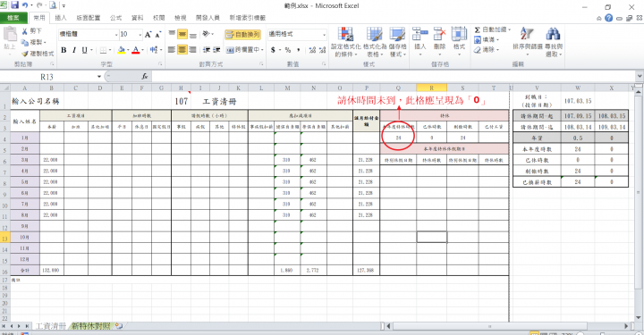Toggle Bold formatting
Screen dimensions: 644x335
pos(64,50)
